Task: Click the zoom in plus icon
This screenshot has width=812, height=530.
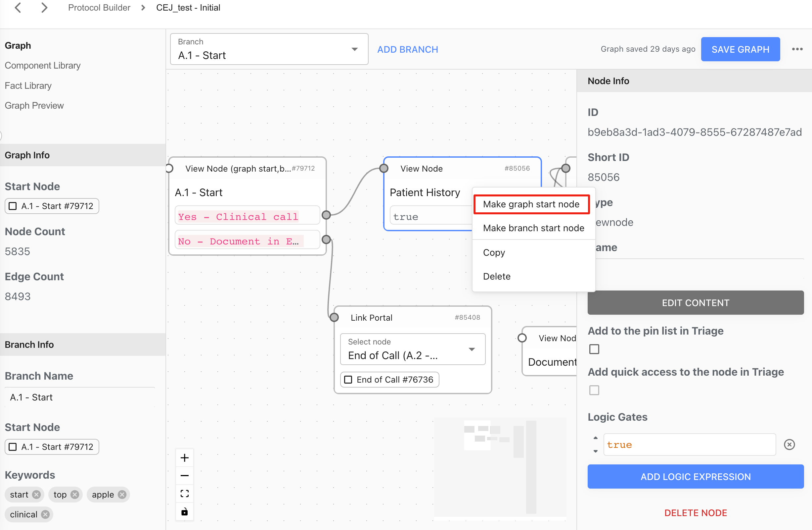Action: [x=185, y=457]
